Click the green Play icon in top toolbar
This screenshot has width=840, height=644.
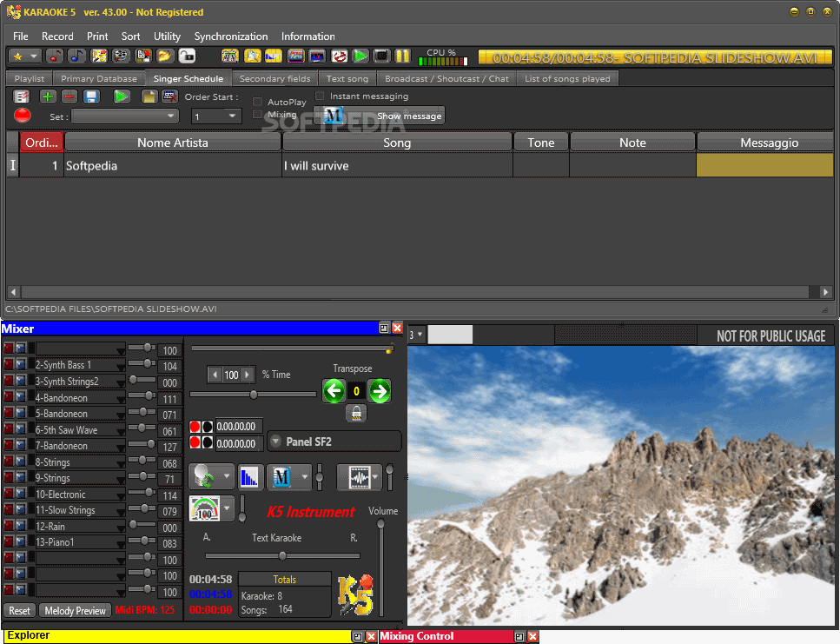click(x=360, y=56)
